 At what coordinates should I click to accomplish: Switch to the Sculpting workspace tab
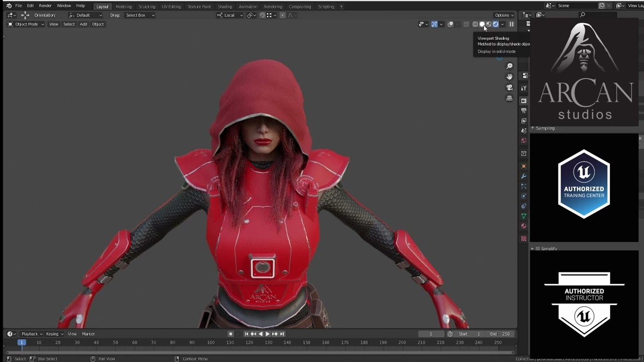pyautogui.click(x=146, y=7)
